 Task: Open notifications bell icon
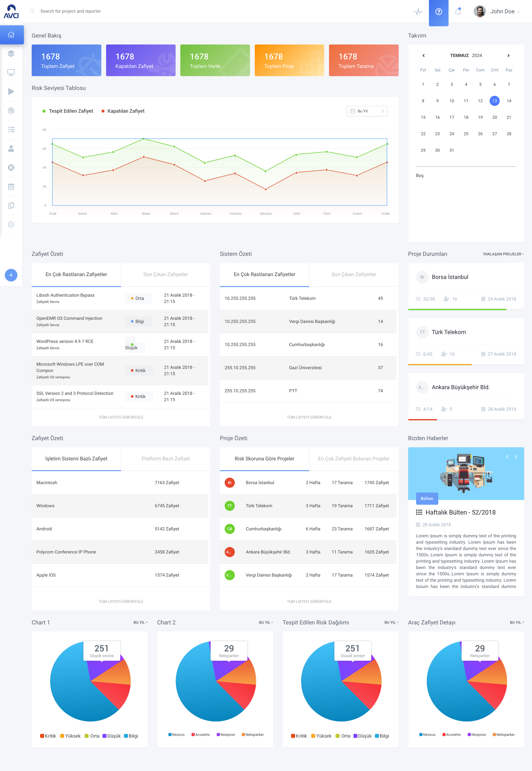coord(458,11)
